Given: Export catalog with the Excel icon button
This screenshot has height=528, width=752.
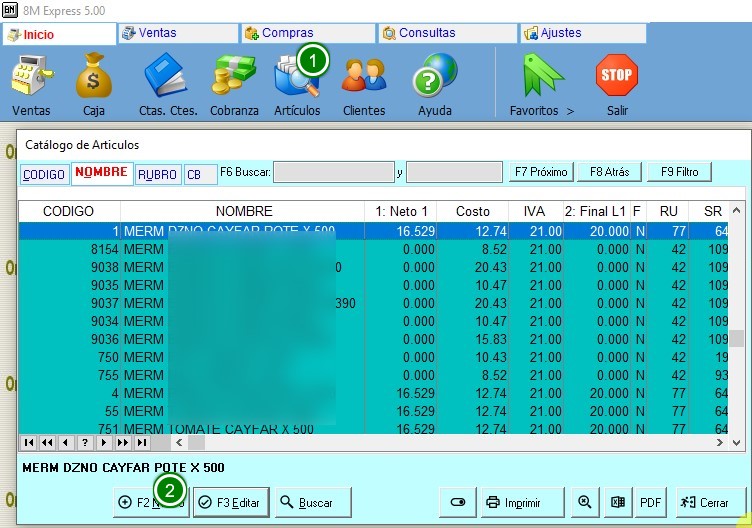Looking at the screenshot, I should click(618, 502).
